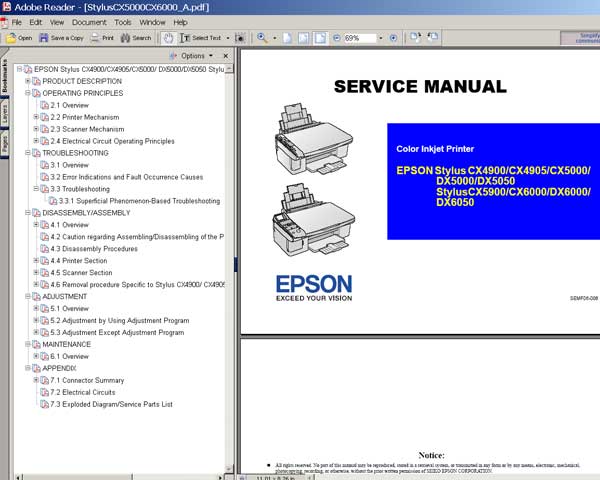
Task: Switch to the Pages side tab
Action: click(x=5, y=145)
